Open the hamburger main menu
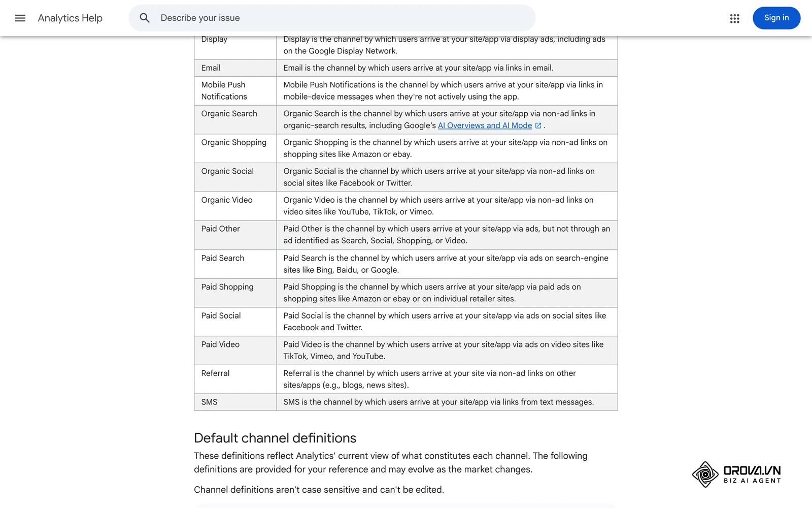812x508 pixels. [x=20, y=18]
